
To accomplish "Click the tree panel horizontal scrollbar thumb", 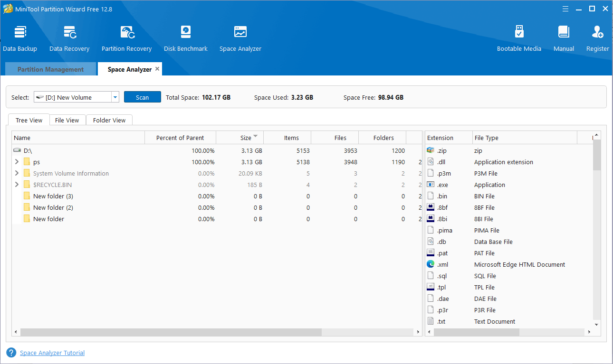I will pos(171,332).
